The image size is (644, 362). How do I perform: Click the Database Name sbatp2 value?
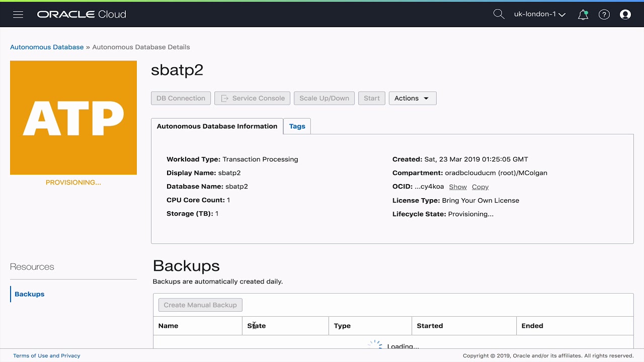click(236, 187)
